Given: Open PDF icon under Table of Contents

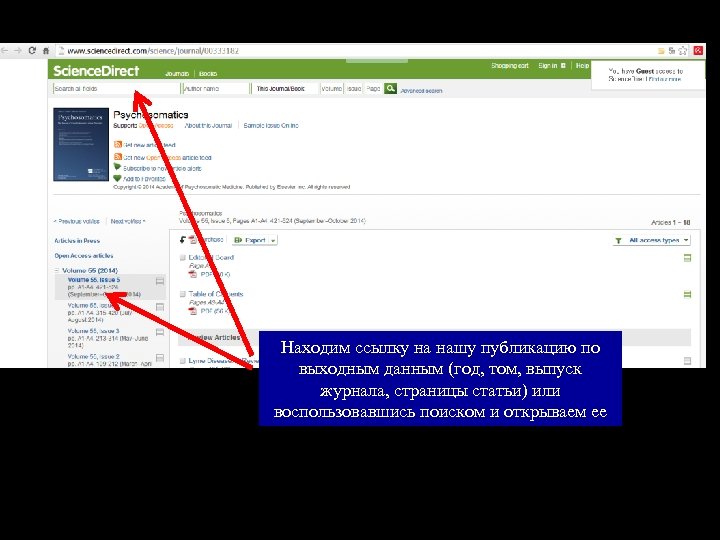Looking at the screenshot, I should pyautogui.click(x=193, y=311).
